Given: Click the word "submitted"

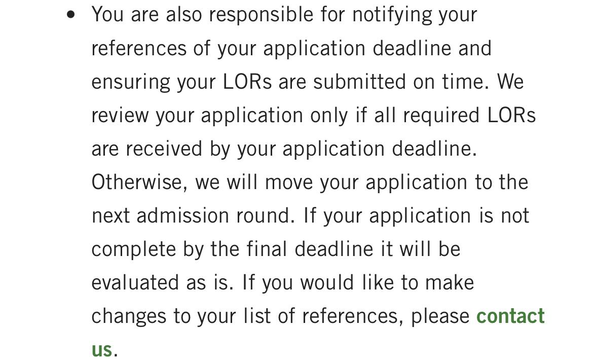Looking at the screenshot, I should click(x=359, y=82).
